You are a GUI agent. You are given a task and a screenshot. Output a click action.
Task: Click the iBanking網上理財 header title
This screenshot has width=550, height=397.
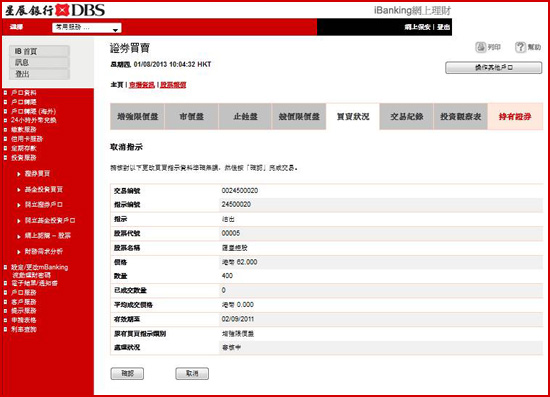412,11
